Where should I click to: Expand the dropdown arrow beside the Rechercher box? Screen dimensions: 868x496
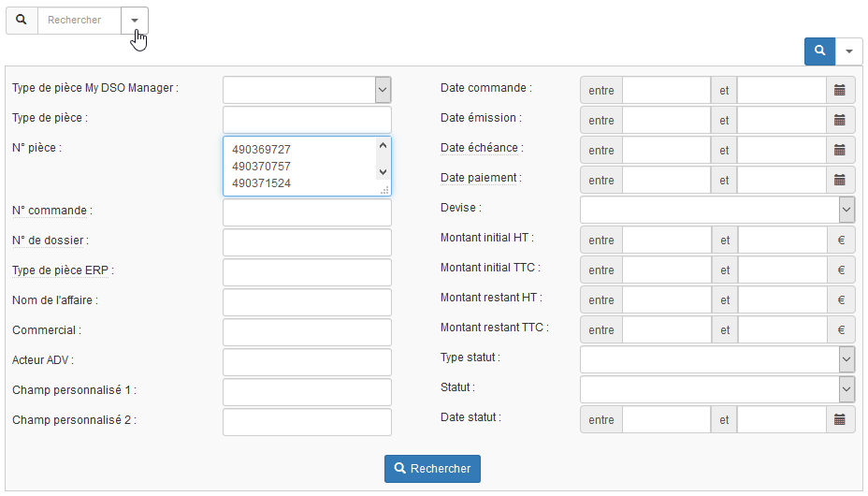click(x=134, y=21)
